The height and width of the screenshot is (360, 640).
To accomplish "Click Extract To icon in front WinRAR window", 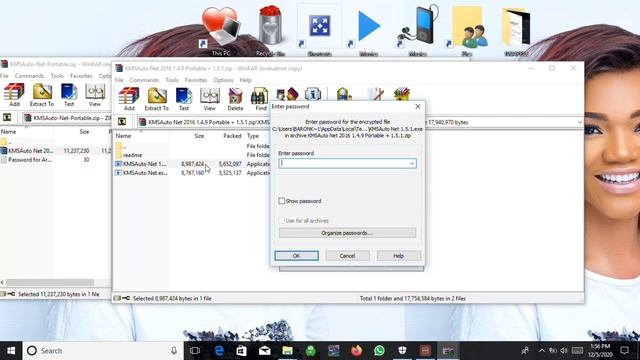I will coord(156,99).
